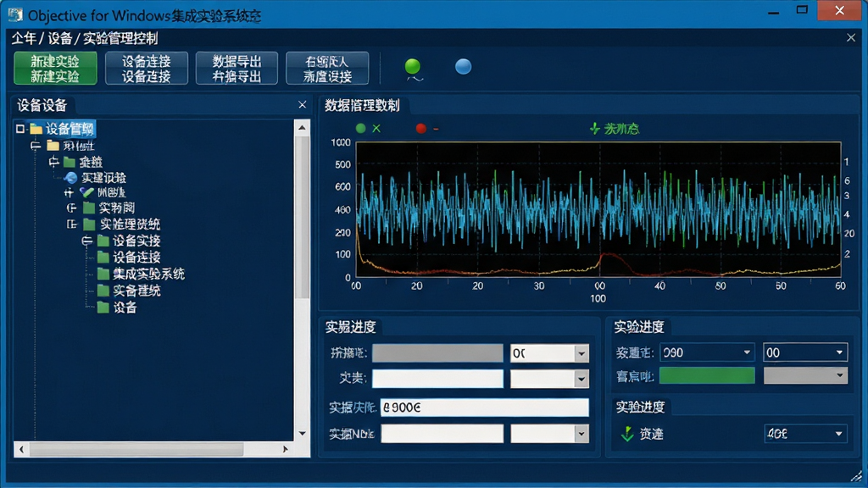The height and width of the screenshot is (488, 868).
Task: Select the 实据进度 left panel tab
Action: (350, 327)
